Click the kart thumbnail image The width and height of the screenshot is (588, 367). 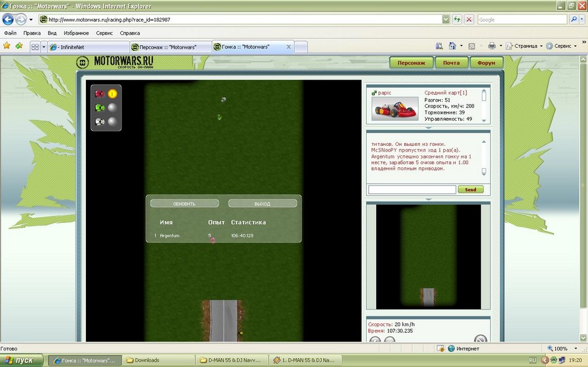pos(395,109)
